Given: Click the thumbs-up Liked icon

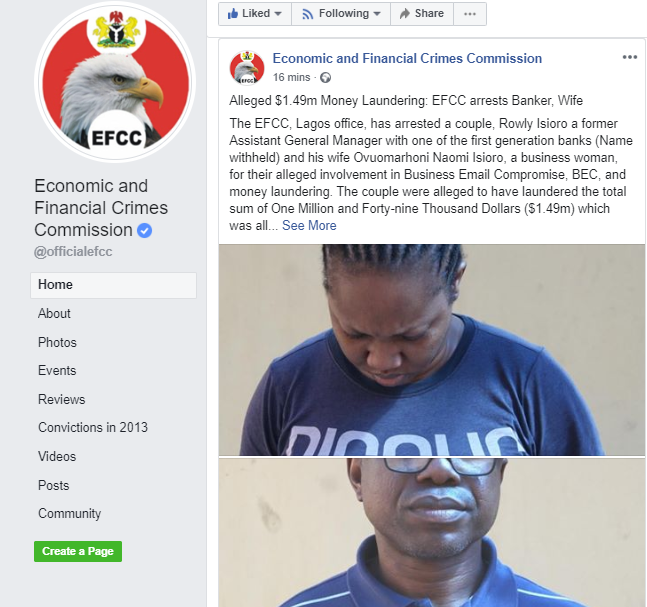Looking at the screenshot, I should (x=233, y=14).
